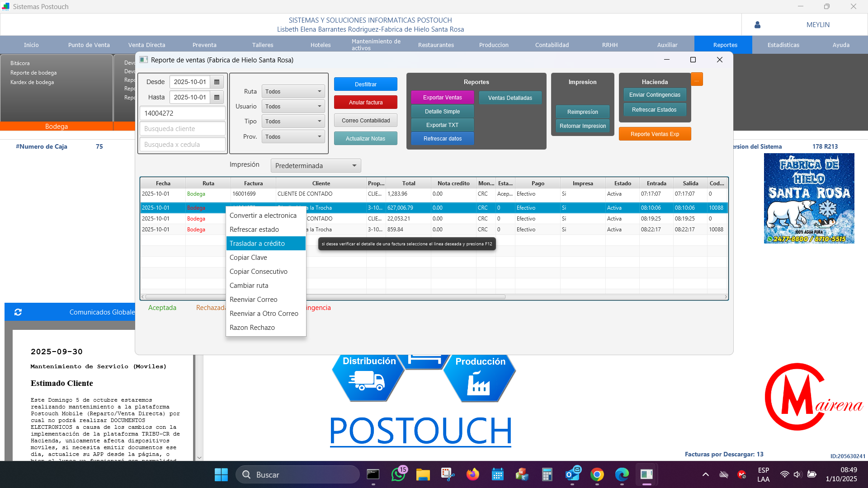Click the Fabrica de Hielo Santa Rosa logo
Screen dimensions: 868x488
tap(809, 198)
